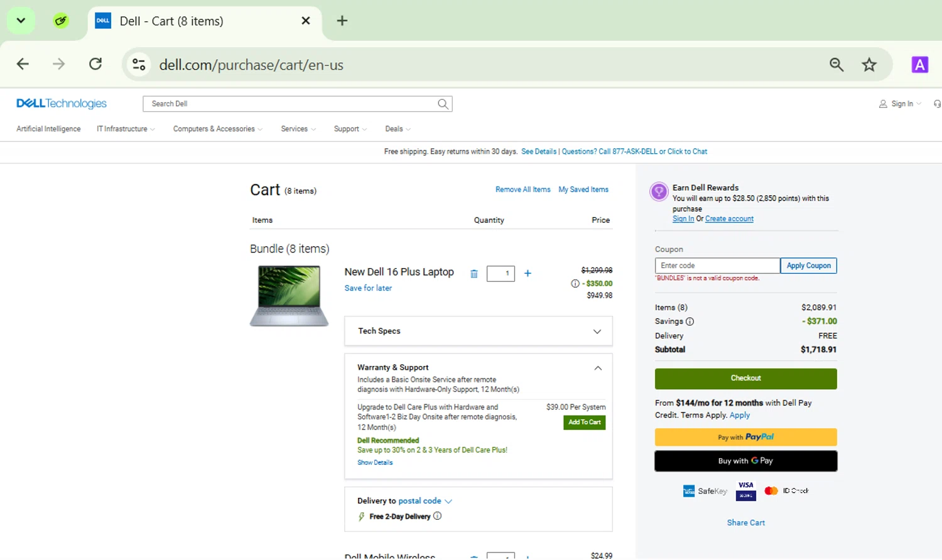The image size is (942, 560).
Task: Add Dell Care Plus with Add To Cart
Action: click(x=585, y=423)
